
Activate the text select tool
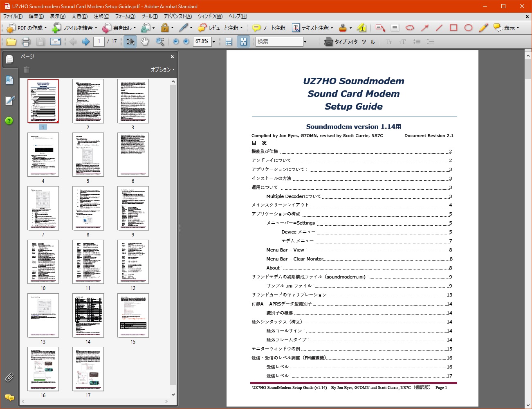[130, 42]
